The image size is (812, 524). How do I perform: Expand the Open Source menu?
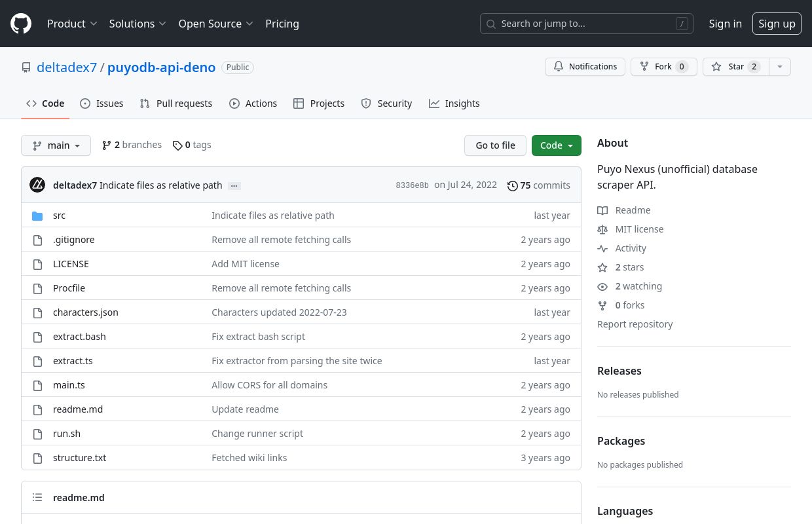(x=216, y=24)
